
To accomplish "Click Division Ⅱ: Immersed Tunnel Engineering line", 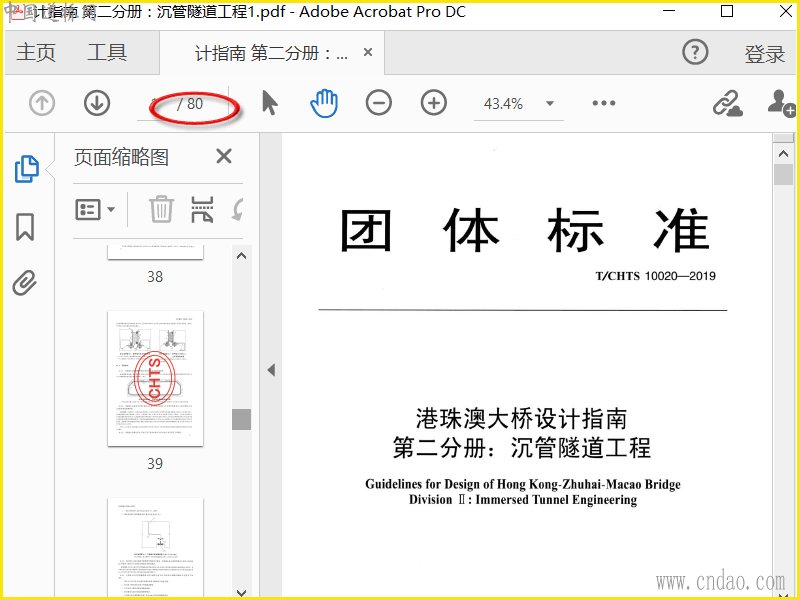I will (522, 499).
